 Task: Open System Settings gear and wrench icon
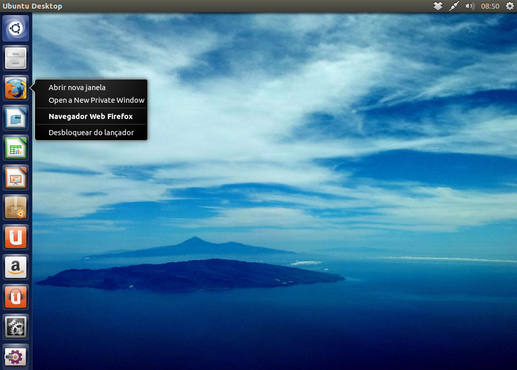pyautogui.click(x=16, y=327)
